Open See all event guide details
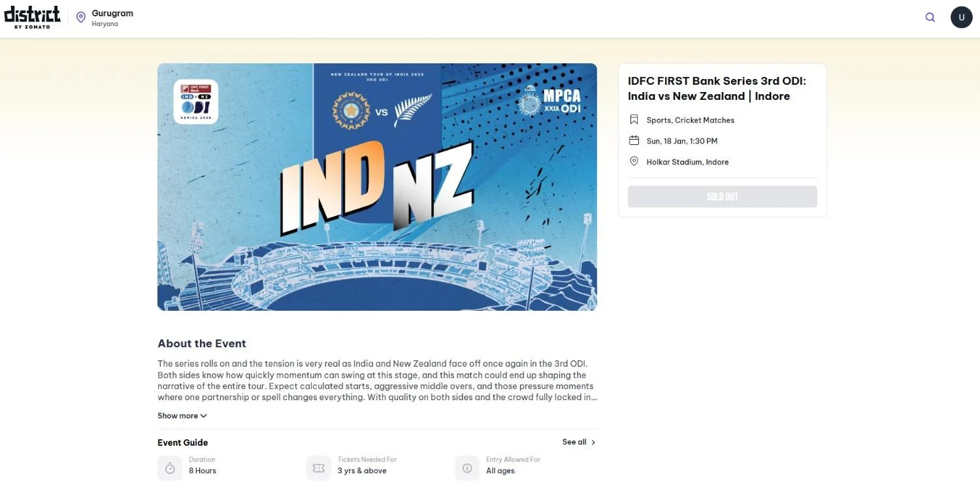The height and width of the screenshot is (487, 980). coord(578,441)
